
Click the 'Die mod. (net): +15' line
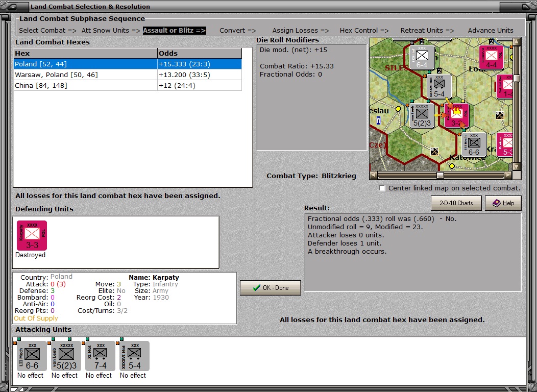(293, 50)
